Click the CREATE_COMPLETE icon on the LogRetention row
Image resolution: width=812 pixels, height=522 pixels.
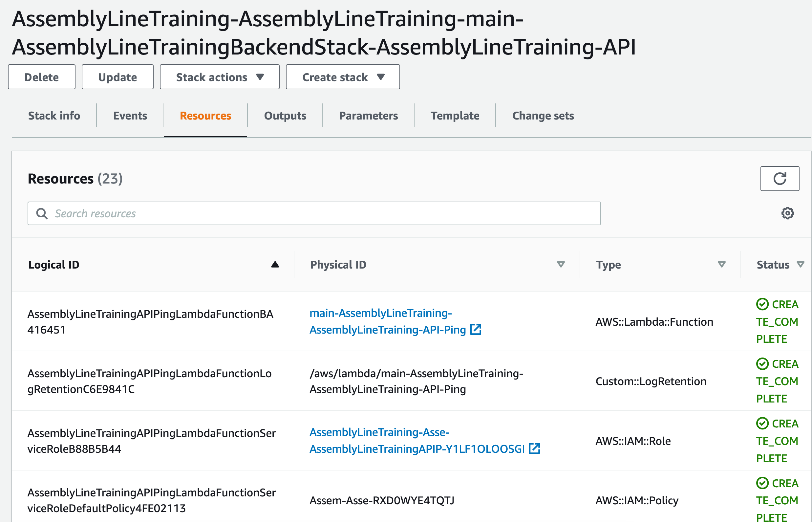coord(762,364)
